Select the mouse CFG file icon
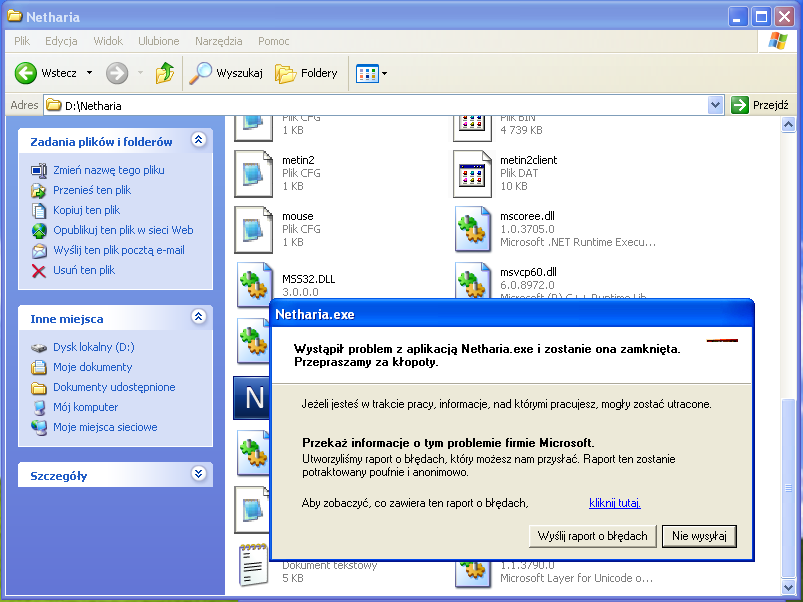 (253, 229)
